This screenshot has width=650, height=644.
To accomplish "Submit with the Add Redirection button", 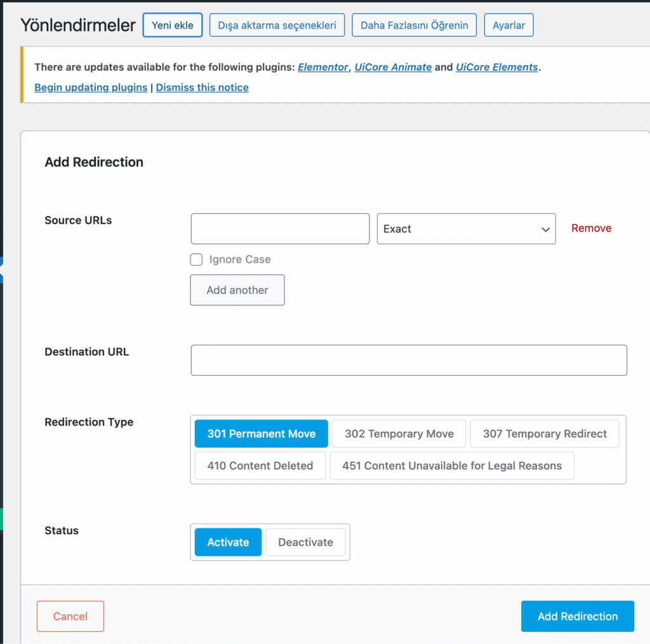I will pyautogui.click(x=577, y=616).
